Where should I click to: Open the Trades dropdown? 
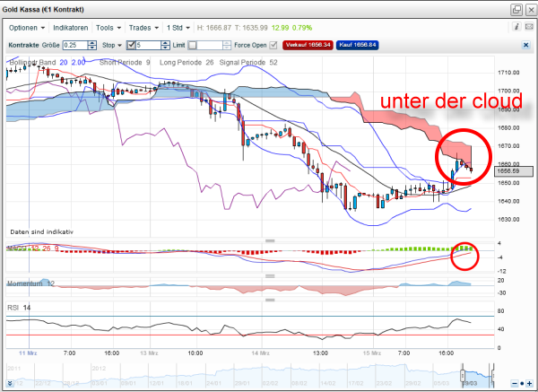coord(143,28)
